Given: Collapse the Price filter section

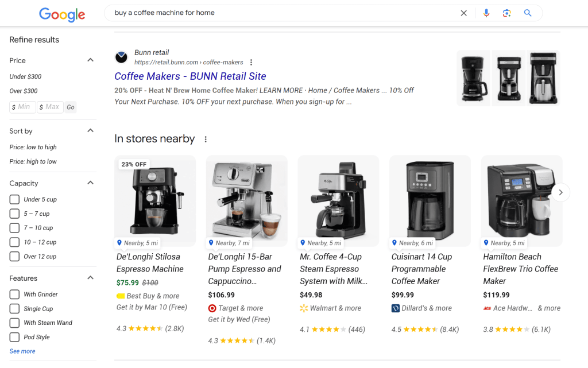Looking at the screenshot, I should pyautogui.click(x=90, y=60).
